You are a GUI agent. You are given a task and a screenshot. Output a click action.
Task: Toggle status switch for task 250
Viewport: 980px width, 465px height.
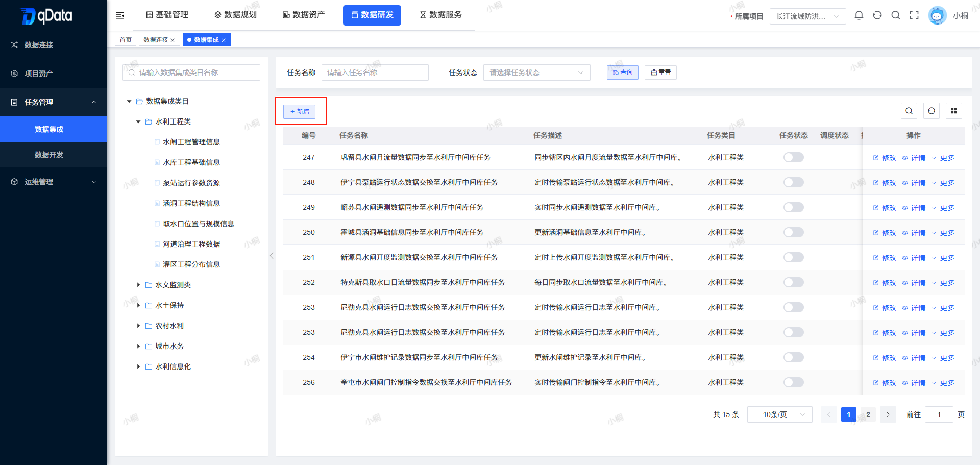click(794, 232)
